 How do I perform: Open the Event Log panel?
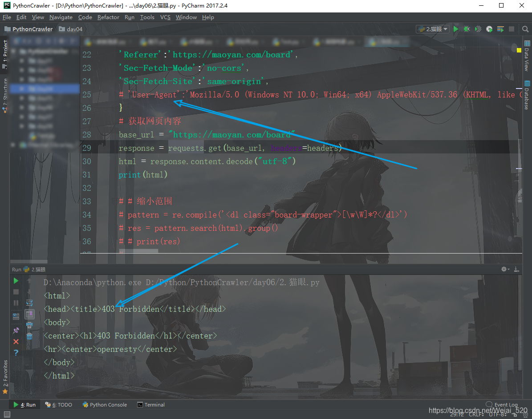pyautogui.click(x=502, y=404)
